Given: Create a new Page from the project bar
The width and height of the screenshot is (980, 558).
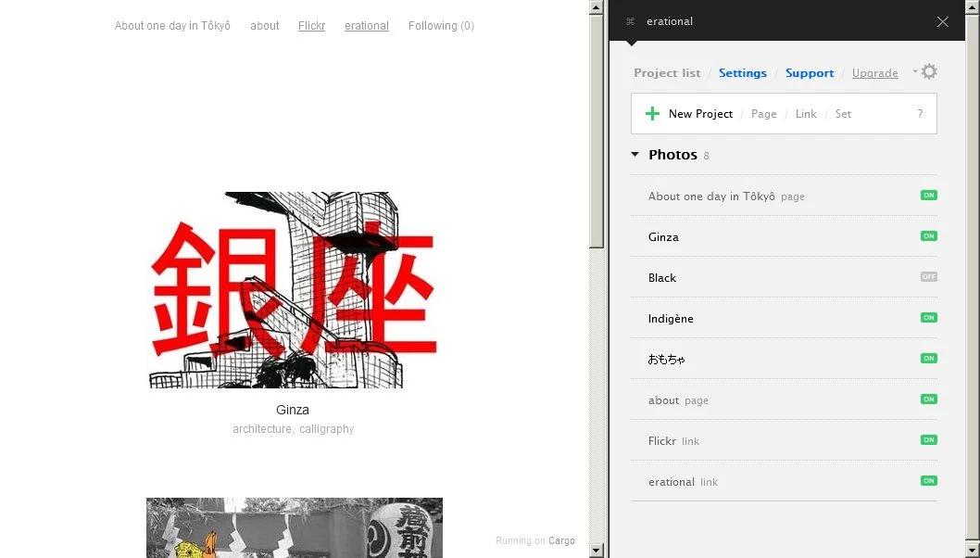Looking at the screenshot, I should [763, 114].
